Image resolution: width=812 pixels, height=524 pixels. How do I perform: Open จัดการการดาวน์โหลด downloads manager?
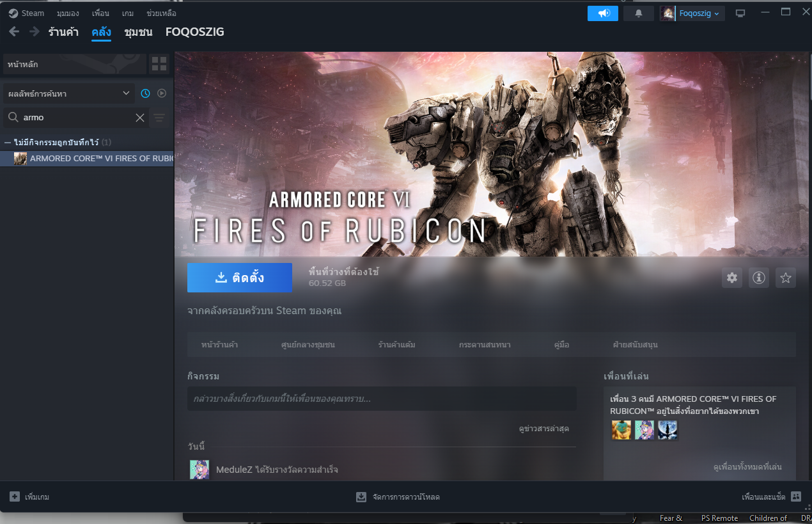pos(398,496)
